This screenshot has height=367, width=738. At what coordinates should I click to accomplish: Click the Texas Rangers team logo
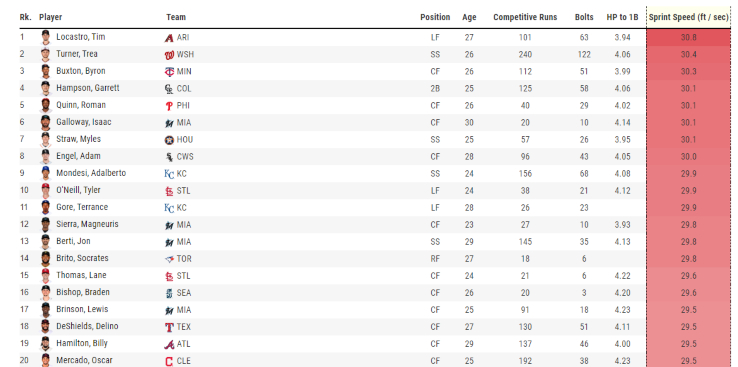pyautogui.click(x=169, y=327)
